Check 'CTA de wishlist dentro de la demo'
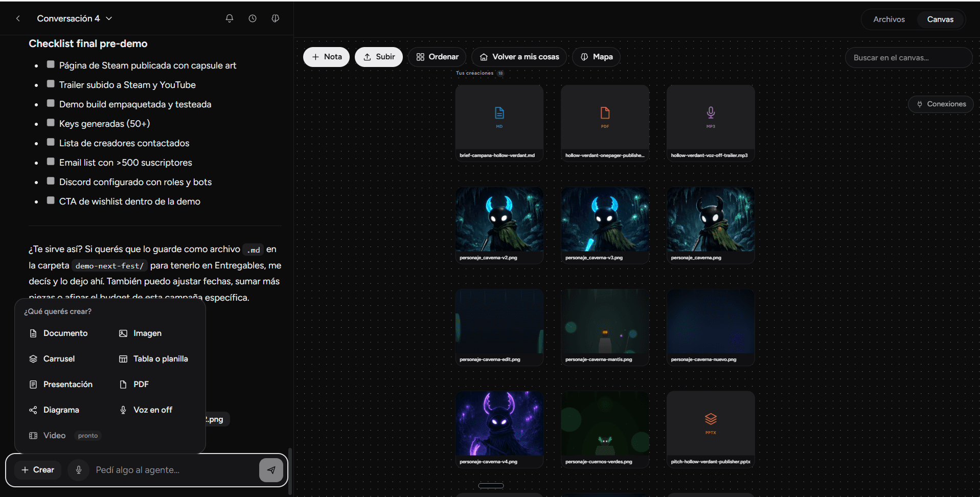980x497 pixels. pyautogui.click(x=51, y=200)
